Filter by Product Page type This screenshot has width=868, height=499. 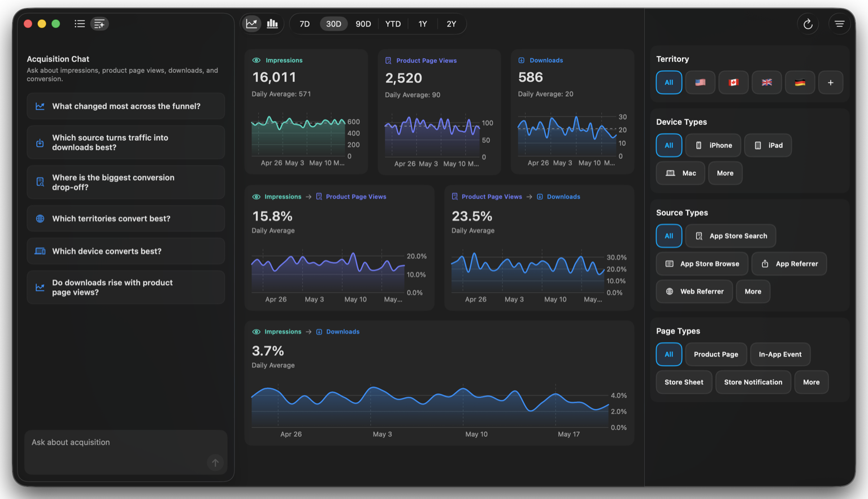point(716,354)
